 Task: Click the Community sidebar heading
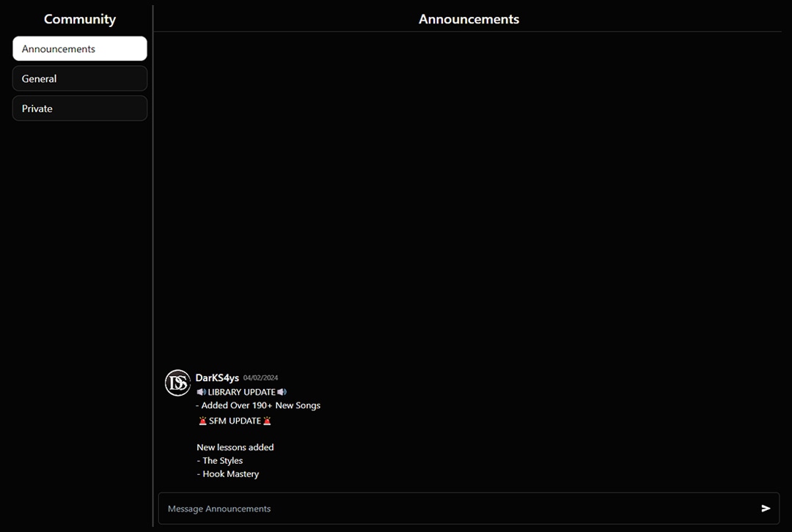pyautogui.click(x=80, y=19)
